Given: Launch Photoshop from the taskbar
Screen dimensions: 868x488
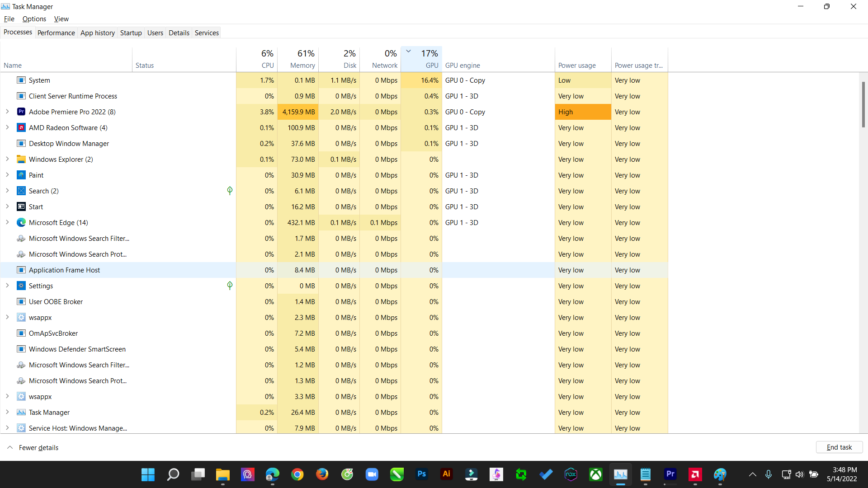Looking at the screenshot, I should point(422,474).
